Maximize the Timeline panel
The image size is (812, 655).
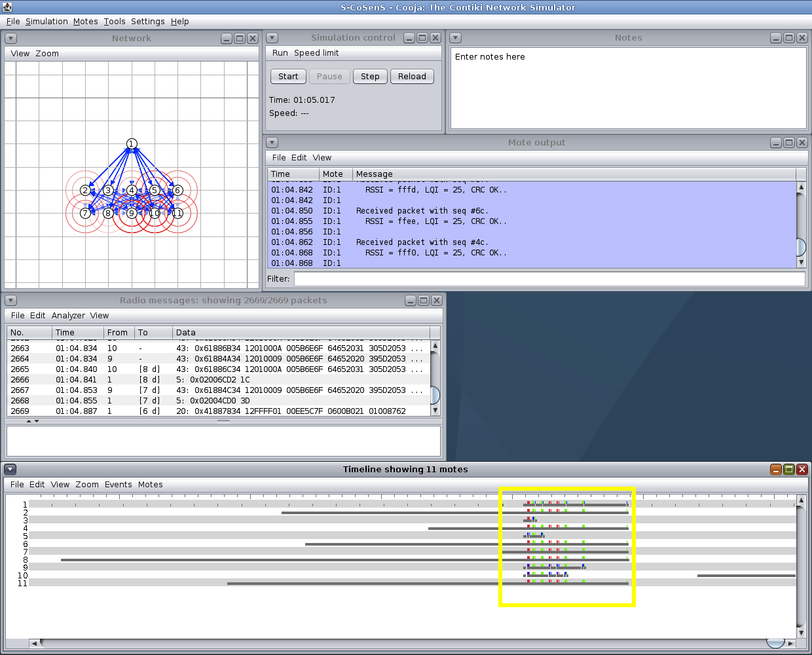point(789,470)
